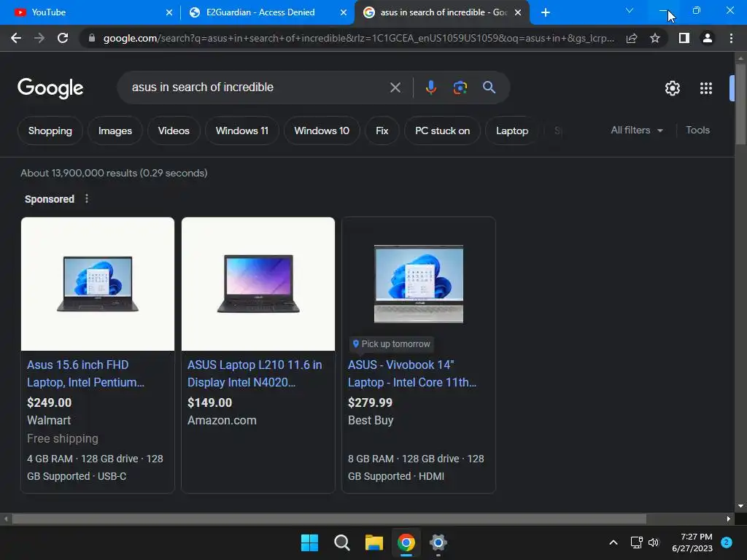
Task: Open ASUS Laptop L210 11.6 link
Action: click(x=255, y=373)
